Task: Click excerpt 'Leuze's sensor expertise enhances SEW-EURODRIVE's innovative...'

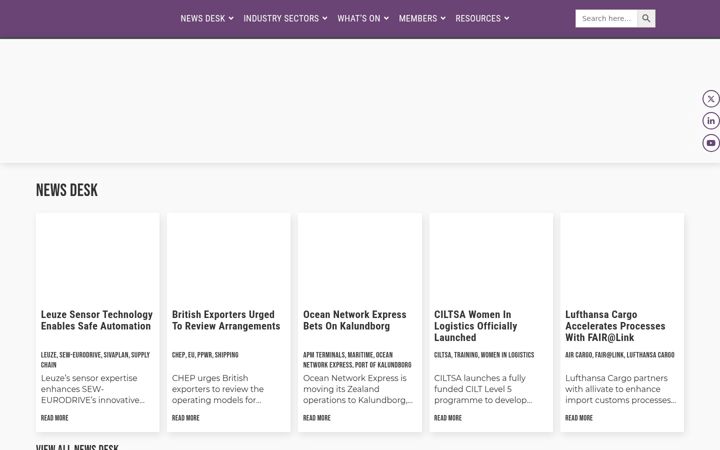Action: point(92,389)
